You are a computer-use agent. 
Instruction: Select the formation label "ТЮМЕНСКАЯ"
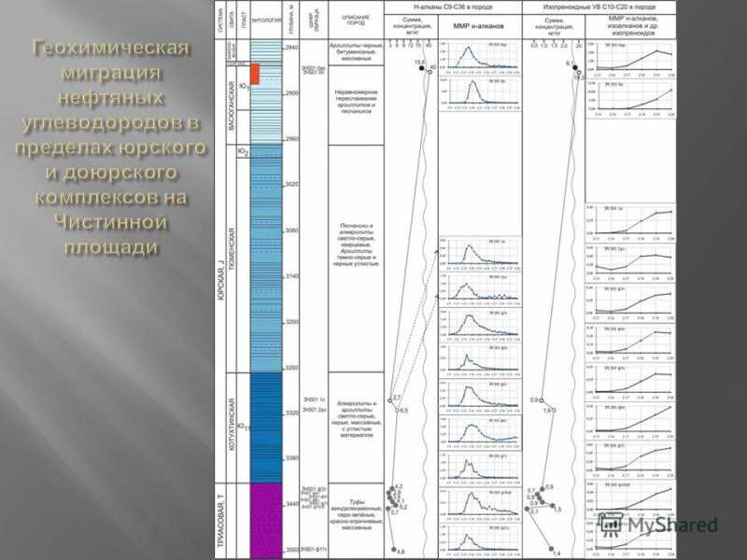pos(232,249)
